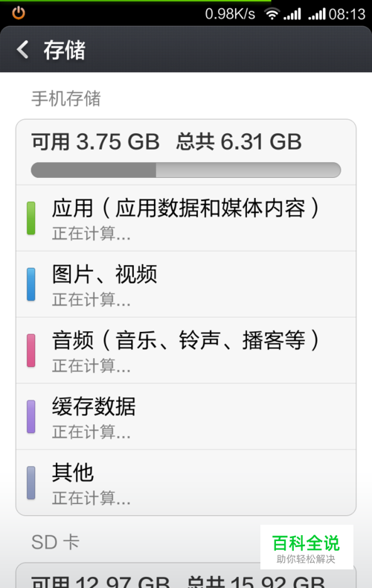Image resolution: width=372 pixels, height=588 pixels.
Task: Tap the pink 音频 color marker
Action: (x=31, y=351)
